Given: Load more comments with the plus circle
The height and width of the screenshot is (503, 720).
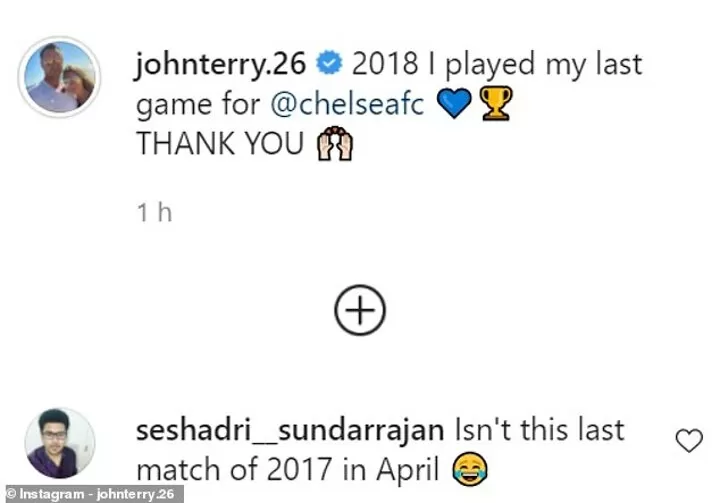Looking at the screenshot, I should click(360, 310).
